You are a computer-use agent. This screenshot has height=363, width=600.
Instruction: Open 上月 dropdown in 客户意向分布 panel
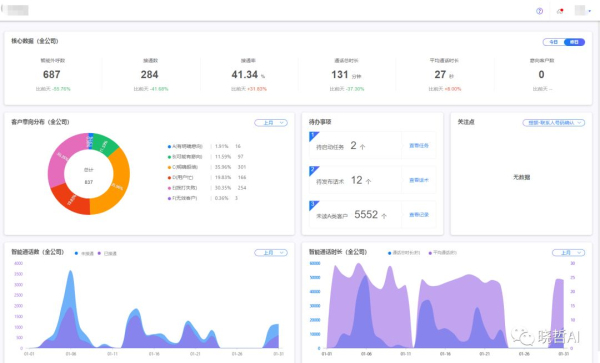click(x=271, y=123)
